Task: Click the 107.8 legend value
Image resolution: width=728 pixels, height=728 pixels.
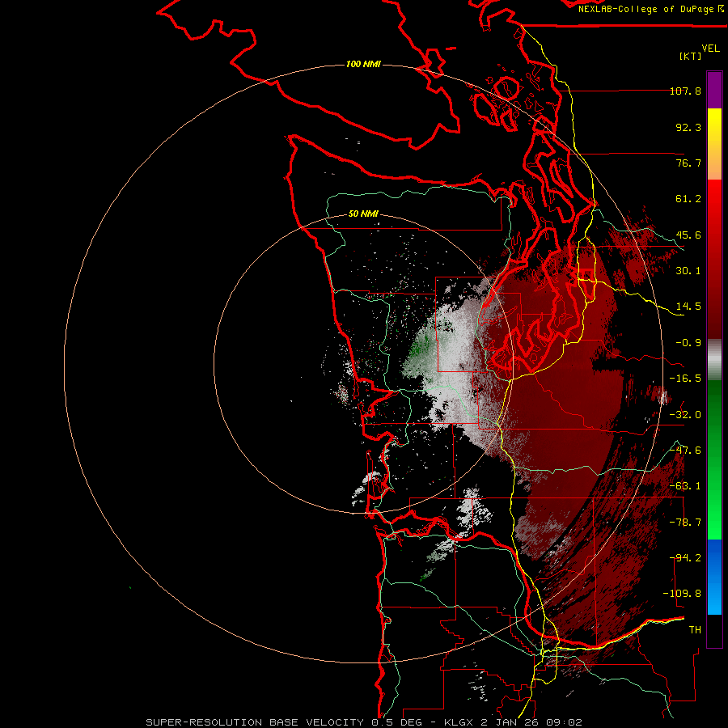Action: click(x=685, y=91)
